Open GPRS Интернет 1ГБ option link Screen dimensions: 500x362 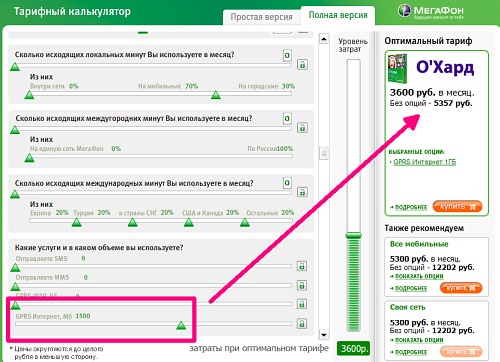point(425,162)
